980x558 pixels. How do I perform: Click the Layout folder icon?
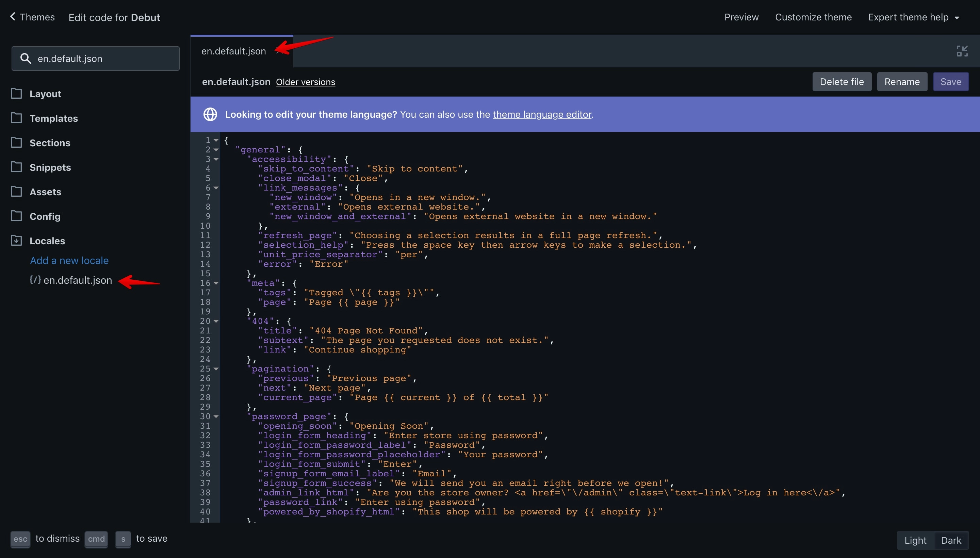16,94
